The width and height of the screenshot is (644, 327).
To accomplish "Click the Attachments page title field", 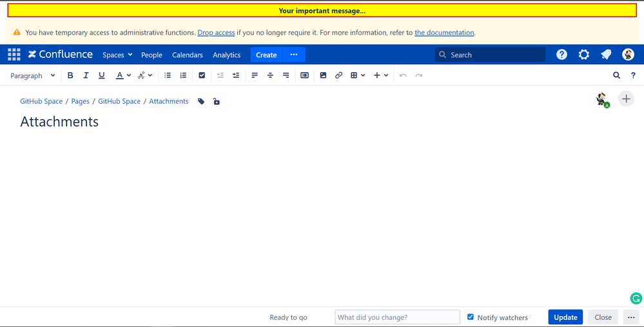I will 59,122.
